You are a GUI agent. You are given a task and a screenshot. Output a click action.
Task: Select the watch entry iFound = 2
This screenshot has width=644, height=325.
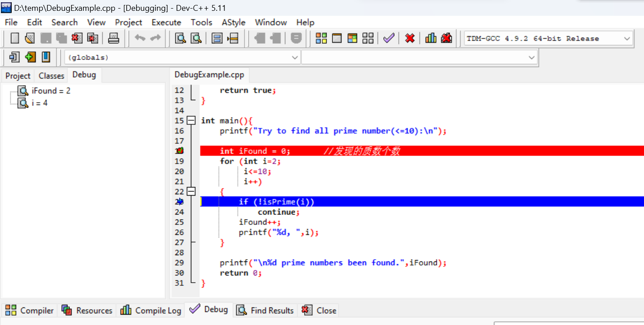coord(51,91)
